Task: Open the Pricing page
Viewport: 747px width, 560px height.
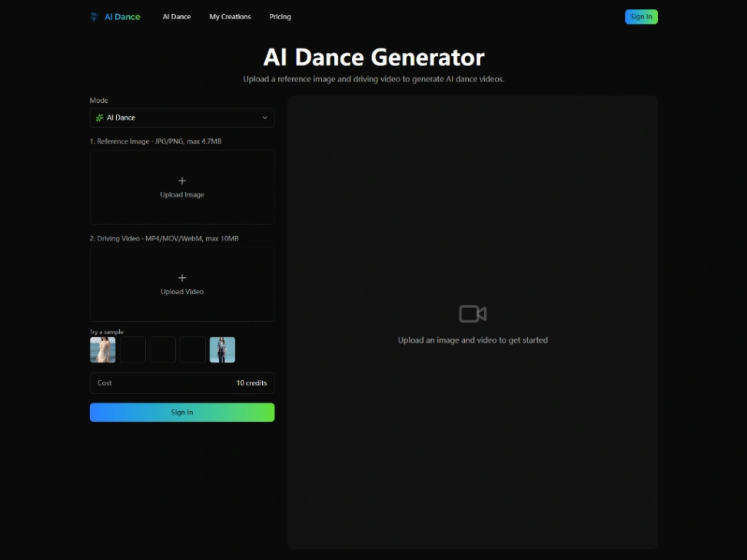Action: [x=280, y=17]
